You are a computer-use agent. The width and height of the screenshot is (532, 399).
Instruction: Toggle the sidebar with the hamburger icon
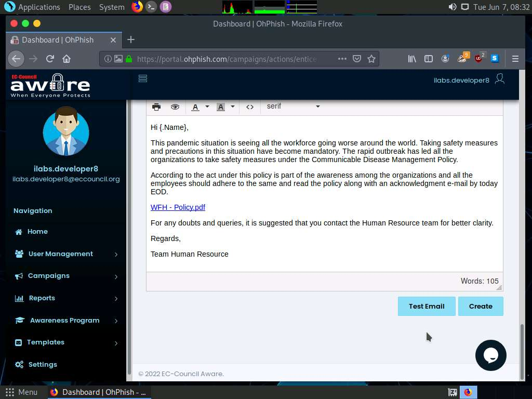coord(143,79)
